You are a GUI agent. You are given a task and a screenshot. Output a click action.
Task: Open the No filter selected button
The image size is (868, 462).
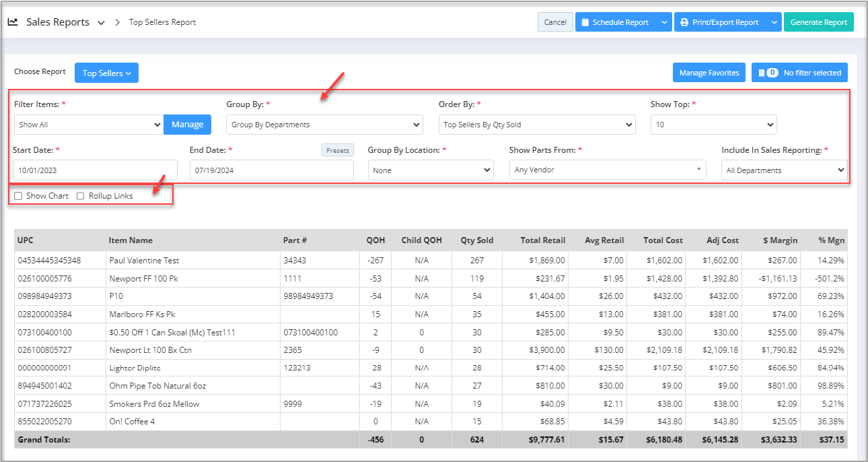pyautogui.click(x=799, y=73)
